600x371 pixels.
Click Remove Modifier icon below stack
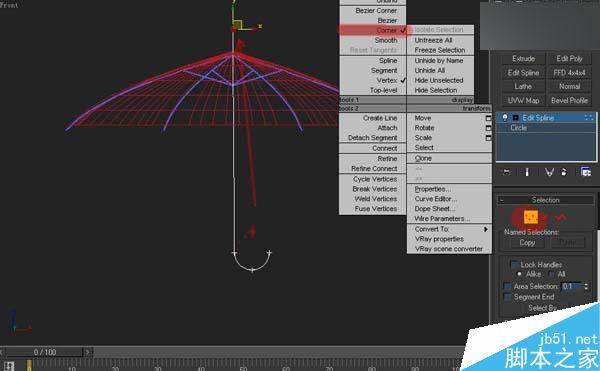coord(564,172)
